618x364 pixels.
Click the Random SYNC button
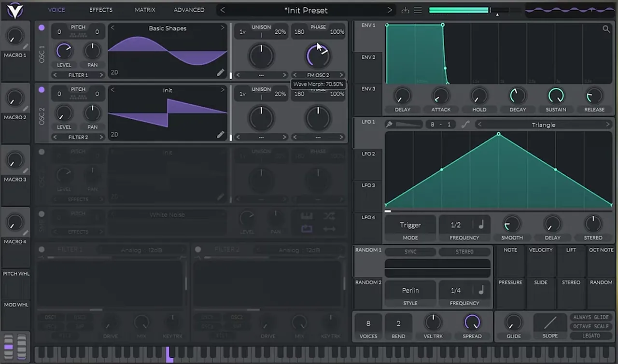click(x=410, y=252)
